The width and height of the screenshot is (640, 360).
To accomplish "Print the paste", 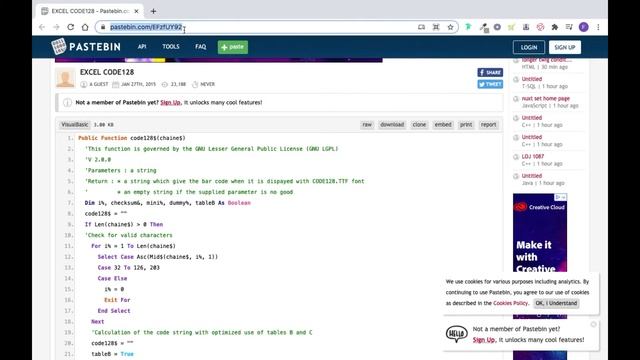I will click(466, 124).
